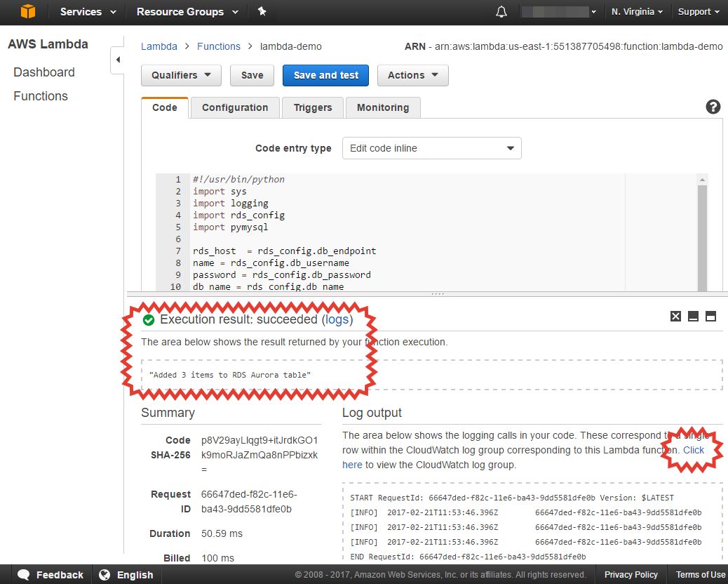Click the lambda-demo breadcrumb text
The image size is (728, 584).
[290, 46]
